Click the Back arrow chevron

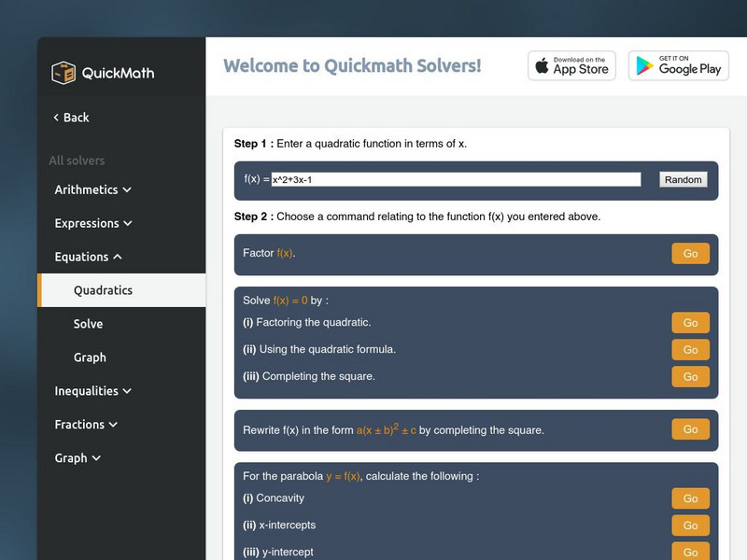(56, 118)
